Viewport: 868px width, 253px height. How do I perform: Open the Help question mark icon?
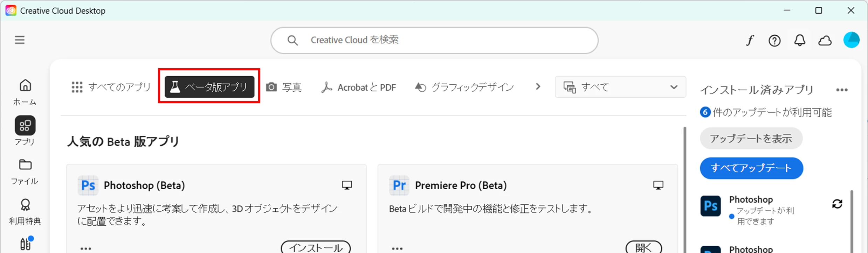tap(774, 41)
